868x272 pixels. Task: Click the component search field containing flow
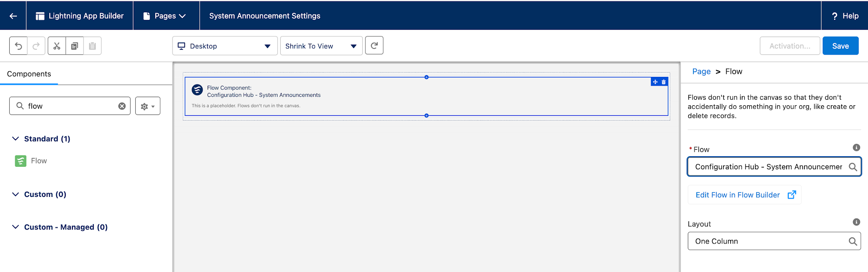70,106
